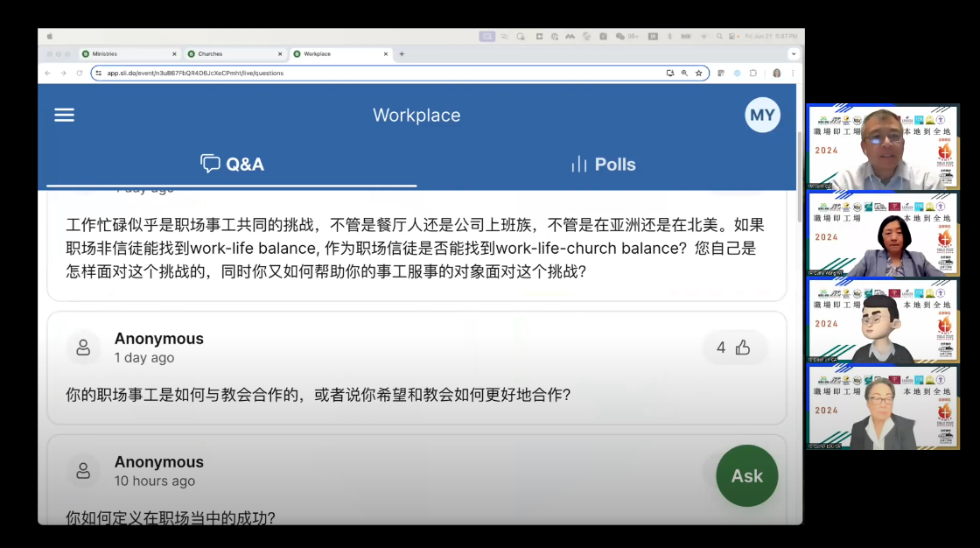
Task: Bookmark this page with the star icon
Action: 699,74
